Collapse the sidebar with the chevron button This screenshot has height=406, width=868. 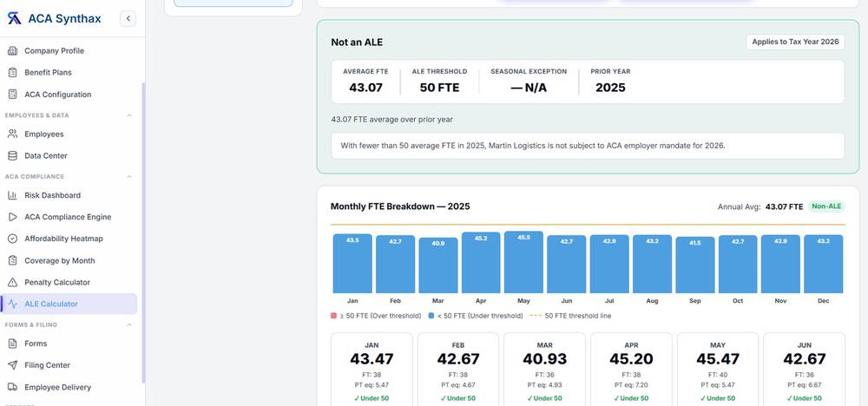(128, 19)
